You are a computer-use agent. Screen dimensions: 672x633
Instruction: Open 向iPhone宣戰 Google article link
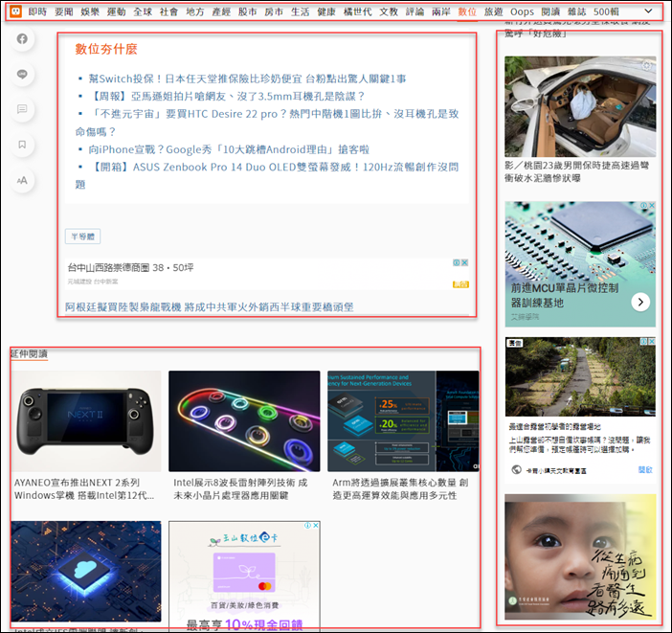(x=229, y=149)
